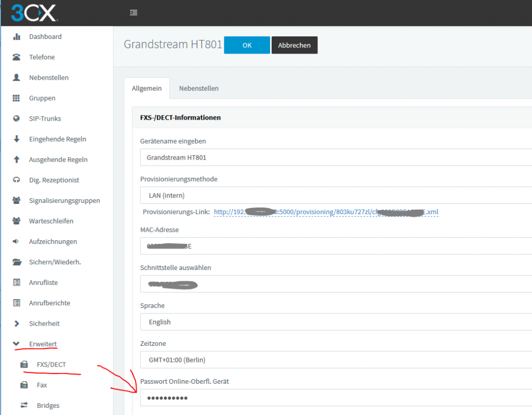Screen dimensions: 532x415
Task: Open Anrufliste menu entry
Action: pos(44,282)
